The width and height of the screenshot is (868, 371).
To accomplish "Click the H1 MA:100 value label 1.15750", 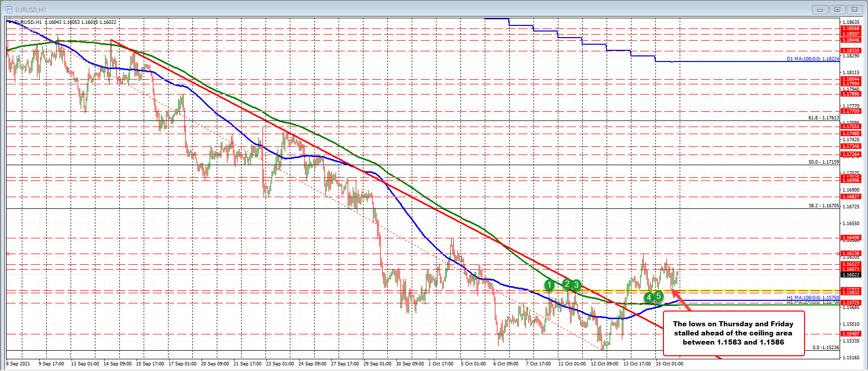I will [x=812, y=297].
